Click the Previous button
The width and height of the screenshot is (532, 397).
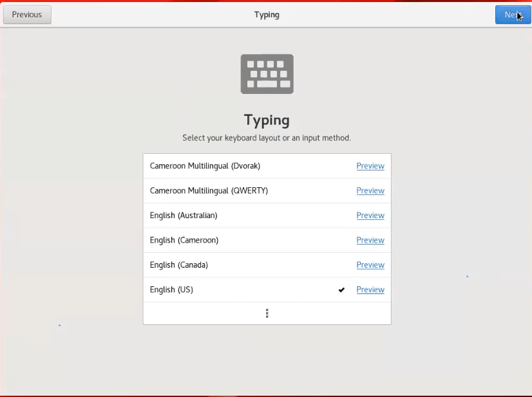pyautogui.click(x=27, y=15)
